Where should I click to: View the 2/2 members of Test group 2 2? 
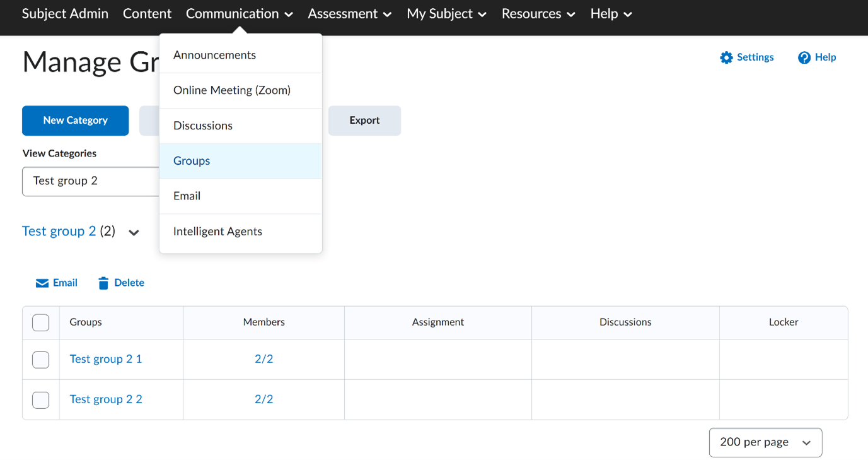pos(263,399)
